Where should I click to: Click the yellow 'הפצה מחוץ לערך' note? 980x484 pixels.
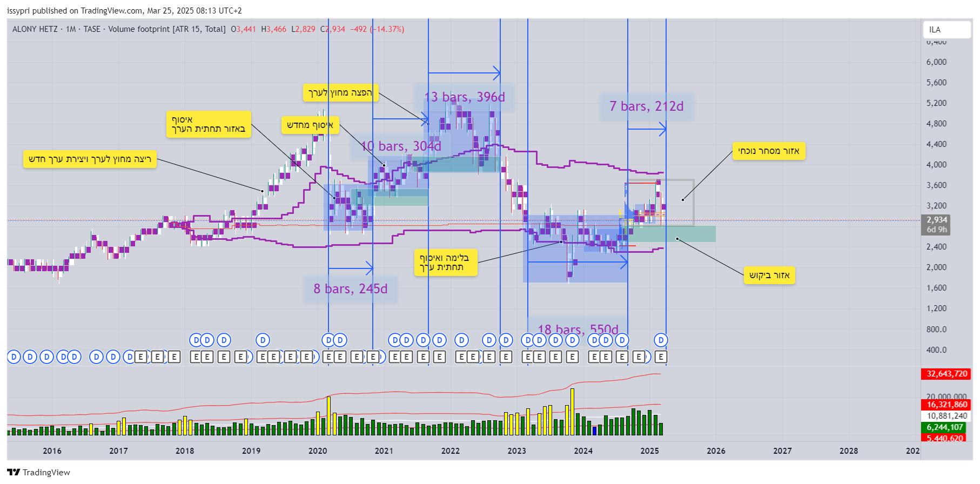coord(340,92)
